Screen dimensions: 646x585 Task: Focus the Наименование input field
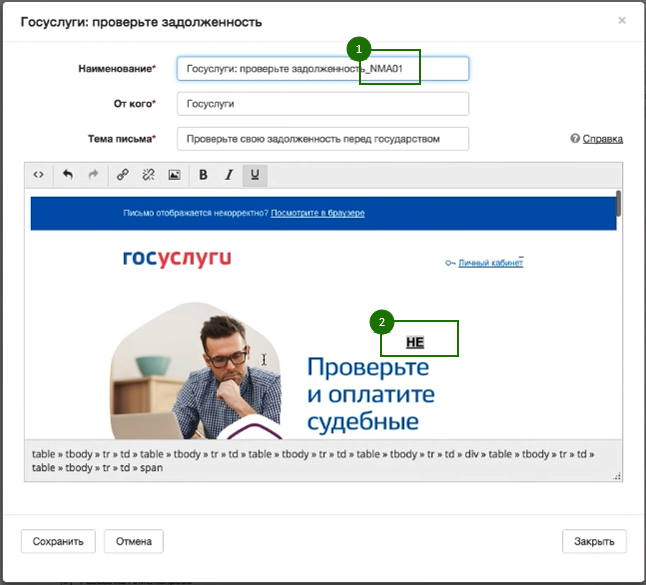coord(323,68)
